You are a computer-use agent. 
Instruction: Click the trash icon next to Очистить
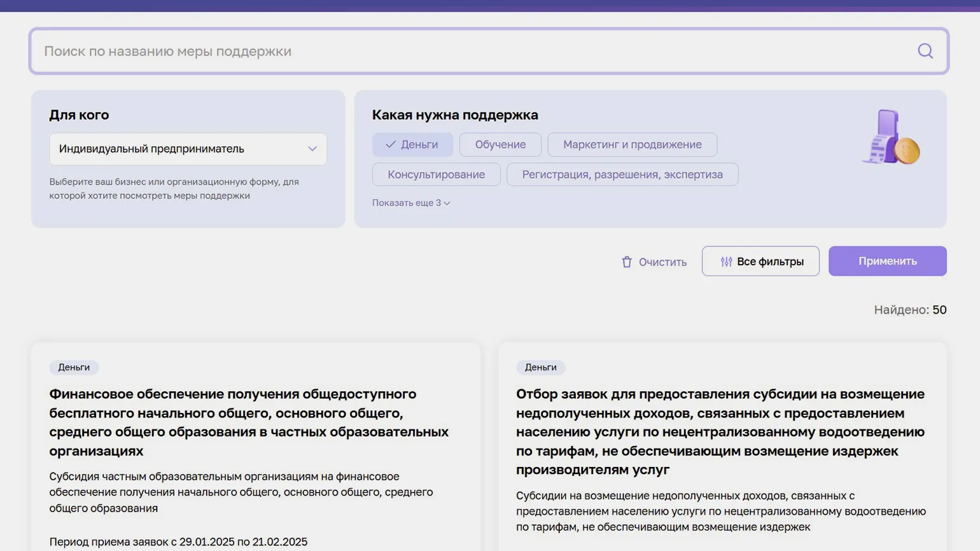[x=627, y=262]
